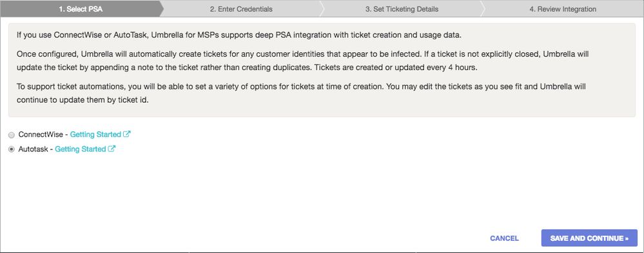This screenshot has height=253, width=644.
Task: Switch to step 3 Set Ticketing Details
Action: pyautogui.click(x=402, y=8)
